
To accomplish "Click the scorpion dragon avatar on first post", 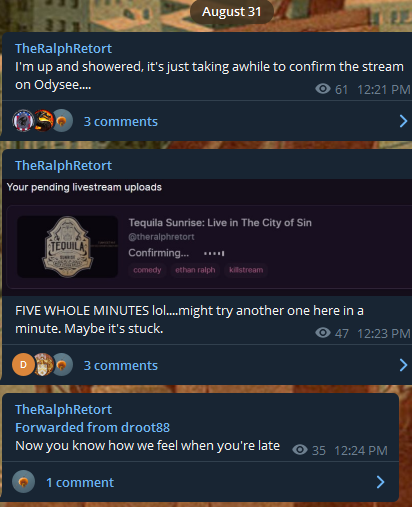I will coord(43,121).
